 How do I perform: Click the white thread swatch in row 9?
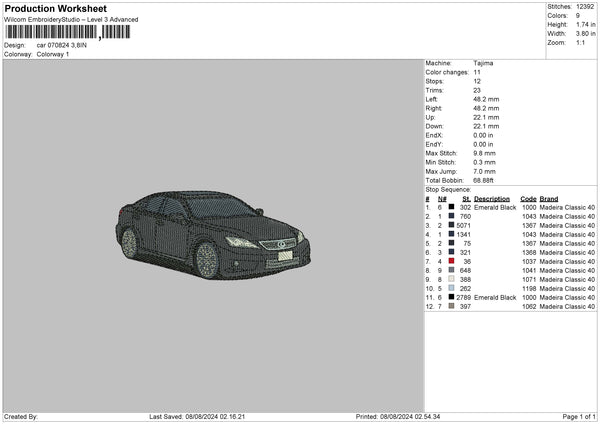[x=452, y=279]
